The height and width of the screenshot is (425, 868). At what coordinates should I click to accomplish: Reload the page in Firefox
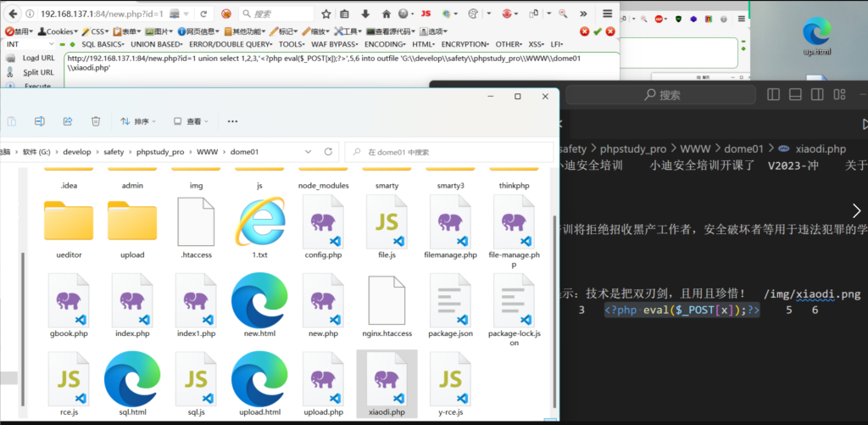point(203,14)
